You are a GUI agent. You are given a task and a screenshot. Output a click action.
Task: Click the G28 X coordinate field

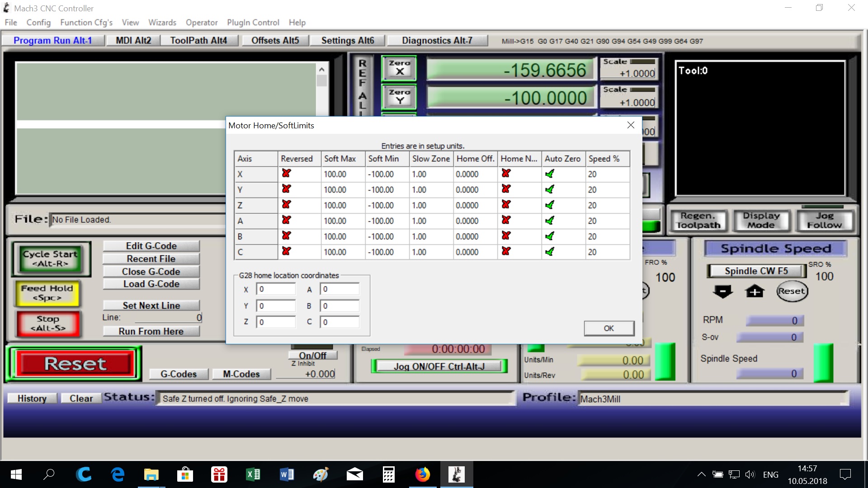[x=275, y=289]
